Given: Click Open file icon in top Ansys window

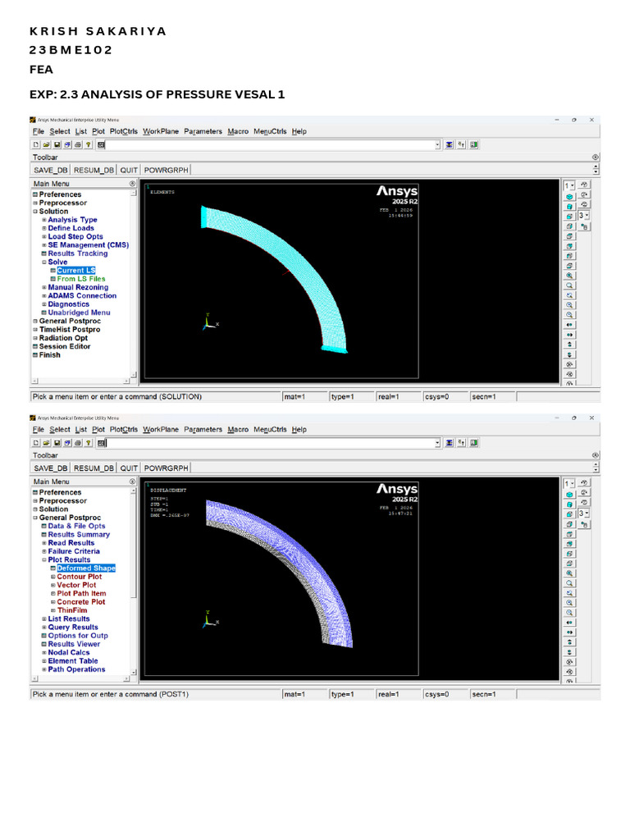Looking at the screenshot, I should click(x=46, y=144).
